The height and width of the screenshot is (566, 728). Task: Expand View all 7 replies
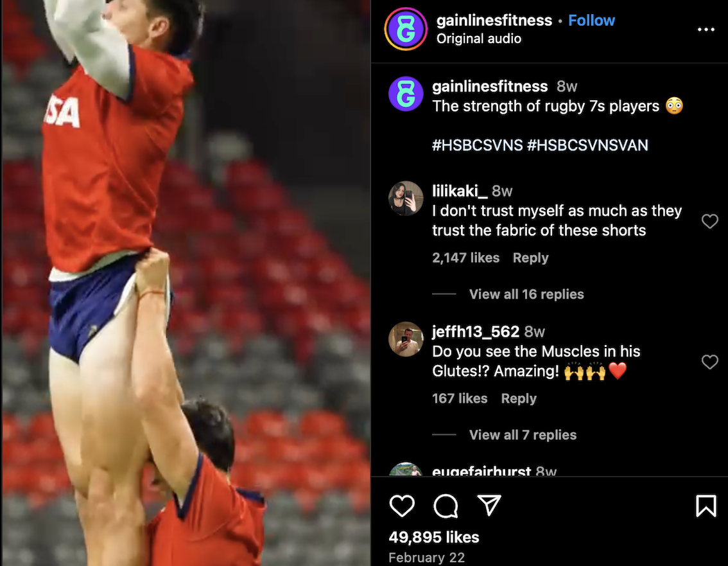(523, 435)
